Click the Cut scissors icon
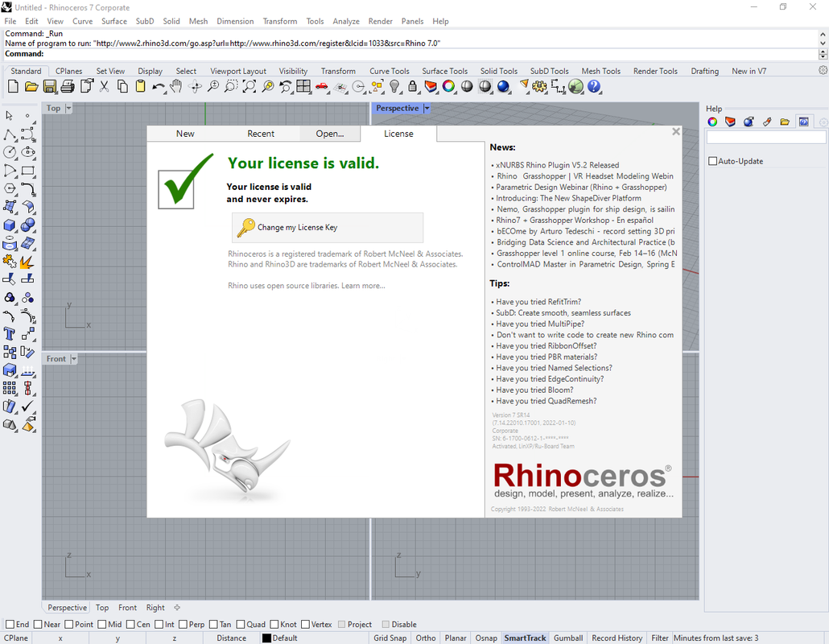This screenshot has width=829, height=644. pos(104,86)
